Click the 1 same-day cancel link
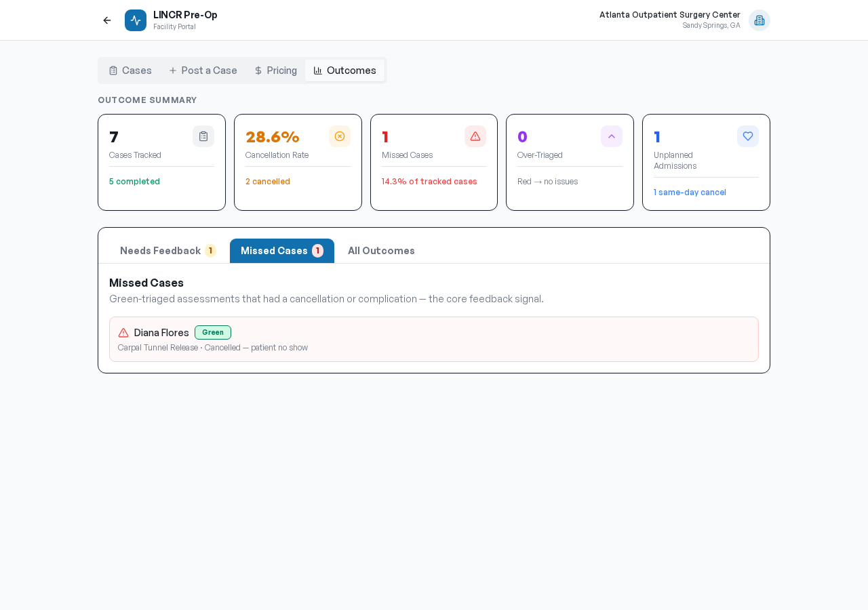The height and width of the screenshot is (610, 868). [690, 192]
